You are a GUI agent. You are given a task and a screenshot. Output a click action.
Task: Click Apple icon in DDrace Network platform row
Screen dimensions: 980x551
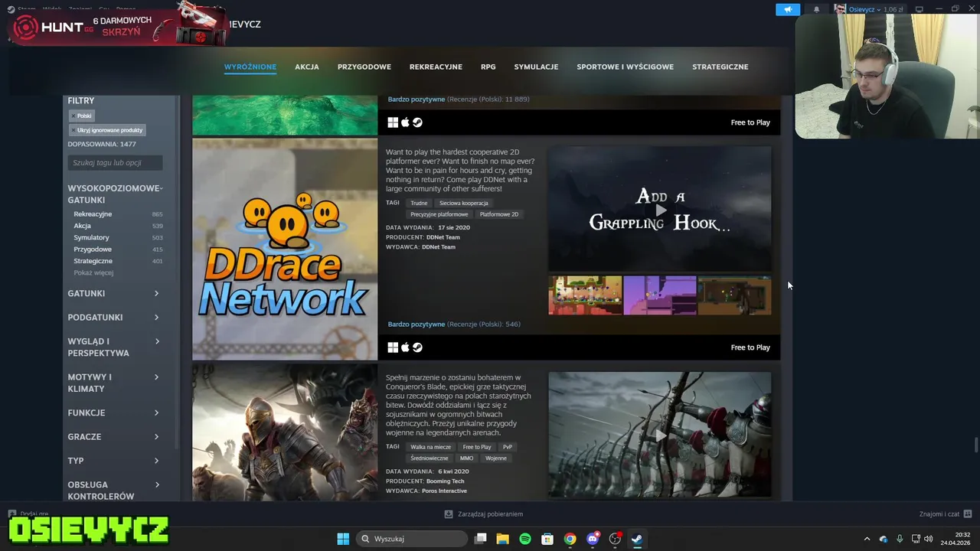(x=405, y=347)
